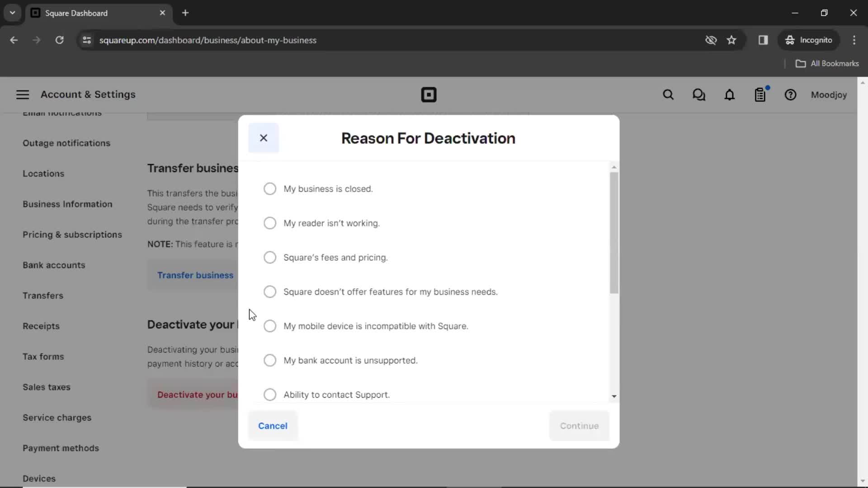Viewport: 868px width, 488px height.
Task: Close the Reason For Deactivation dialog
Action: coord(264,138)
